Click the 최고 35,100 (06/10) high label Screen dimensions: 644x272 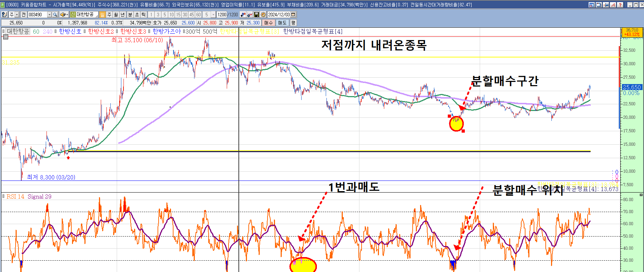(x=137, y=40)
